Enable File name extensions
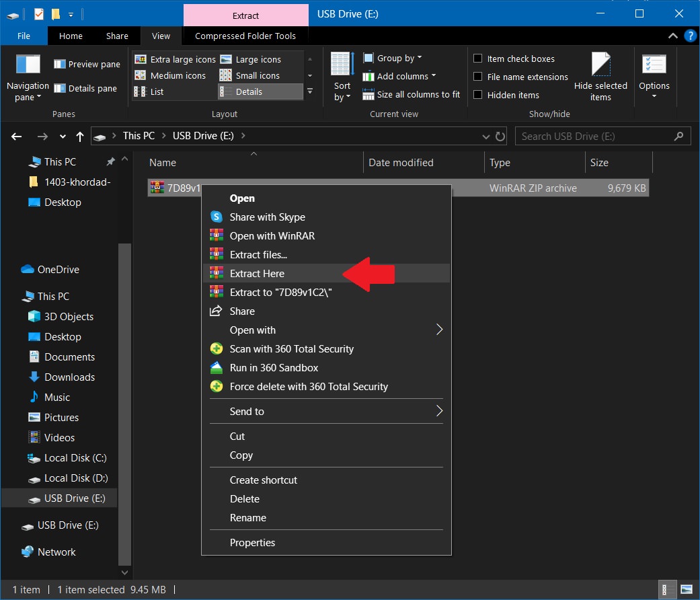This screenshot has height=600, width=700. pos(477,77)
